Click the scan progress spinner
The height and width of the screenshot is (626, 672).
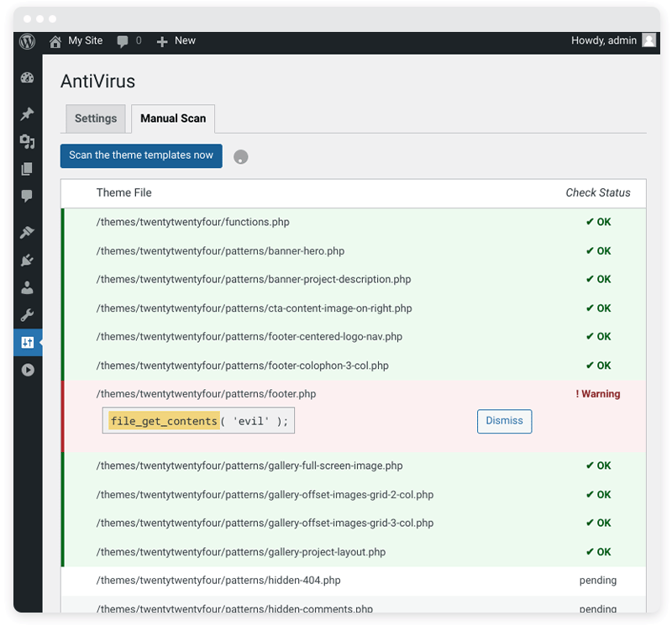[241, 156]
